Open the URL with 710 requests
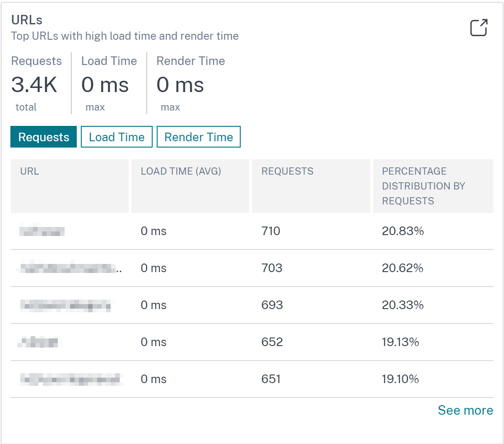 (x=42, y=231)
